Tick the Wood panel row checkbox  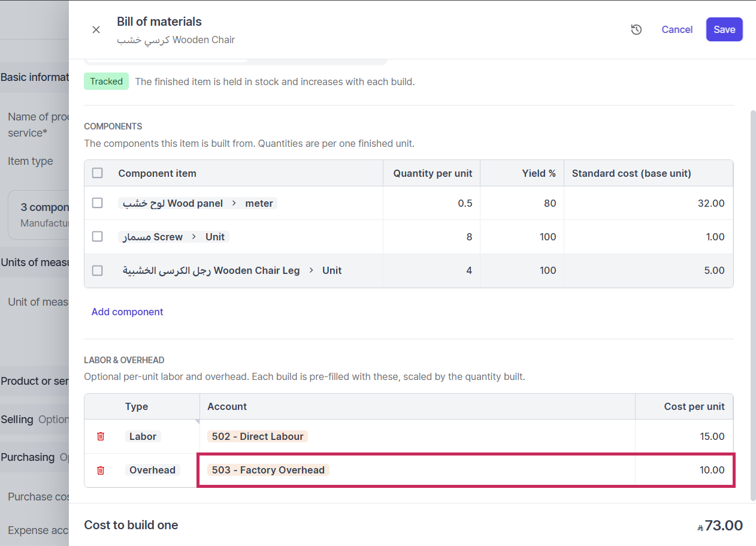[97, 203]
